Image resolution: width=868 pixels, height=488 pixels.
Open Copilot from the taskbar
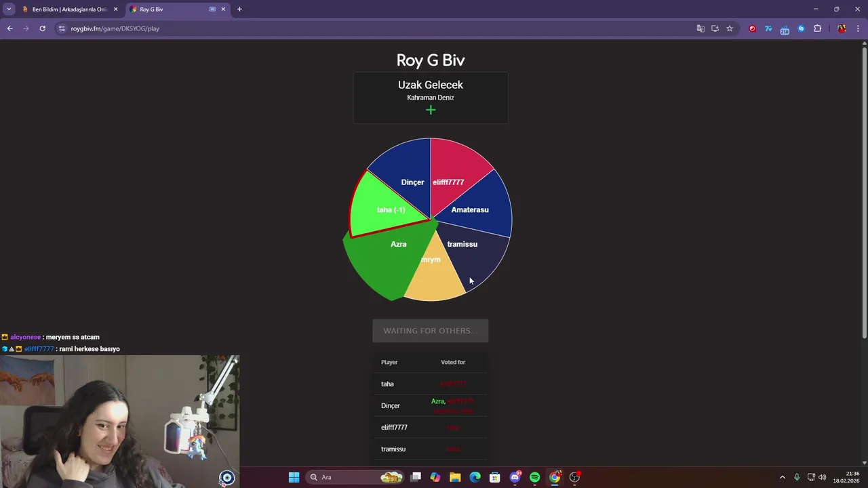[435, 477]
